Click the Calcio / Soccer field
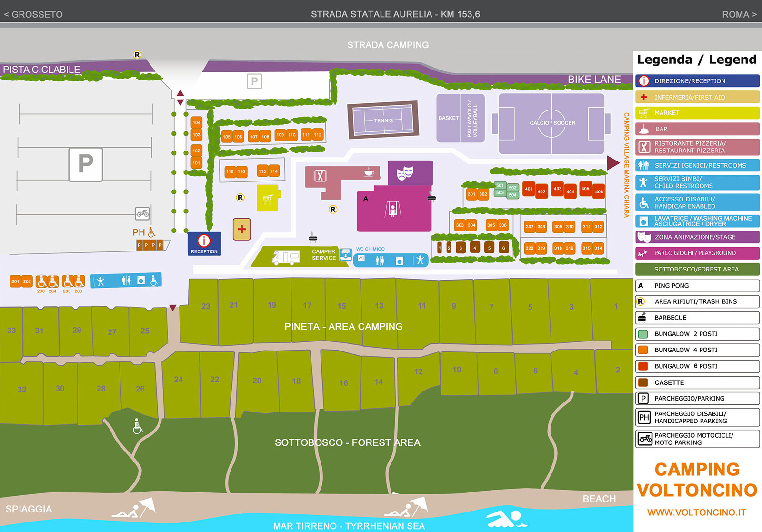762x532 pixels. coord(551,123)
